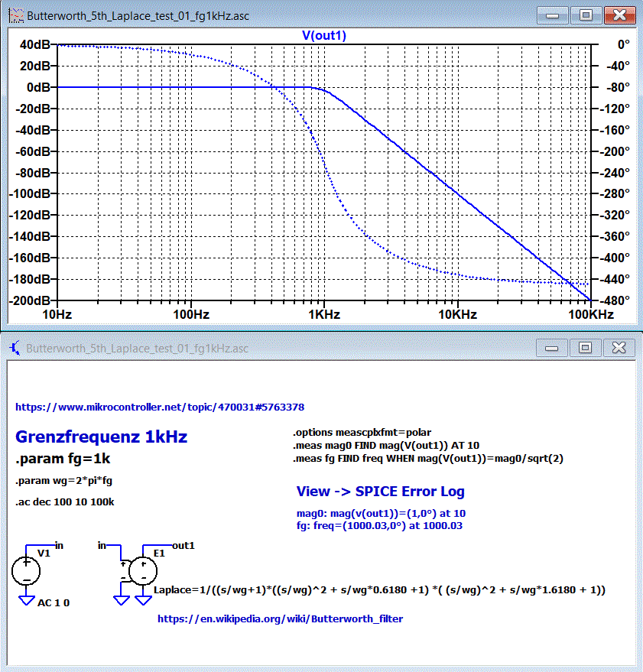Viewport: 643px width, 672px height.
Task: Click the 'AC 1 0' source value
Action: point(54,602)
